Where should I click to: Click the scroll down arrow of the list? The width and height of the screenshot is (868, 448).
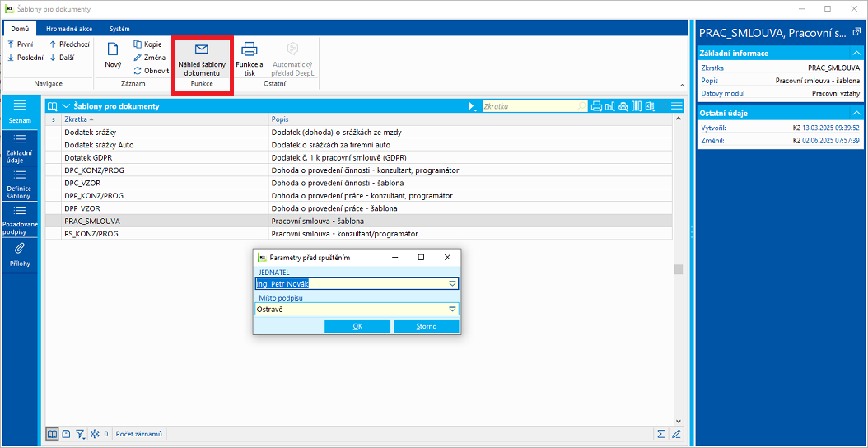coord(678,421)
